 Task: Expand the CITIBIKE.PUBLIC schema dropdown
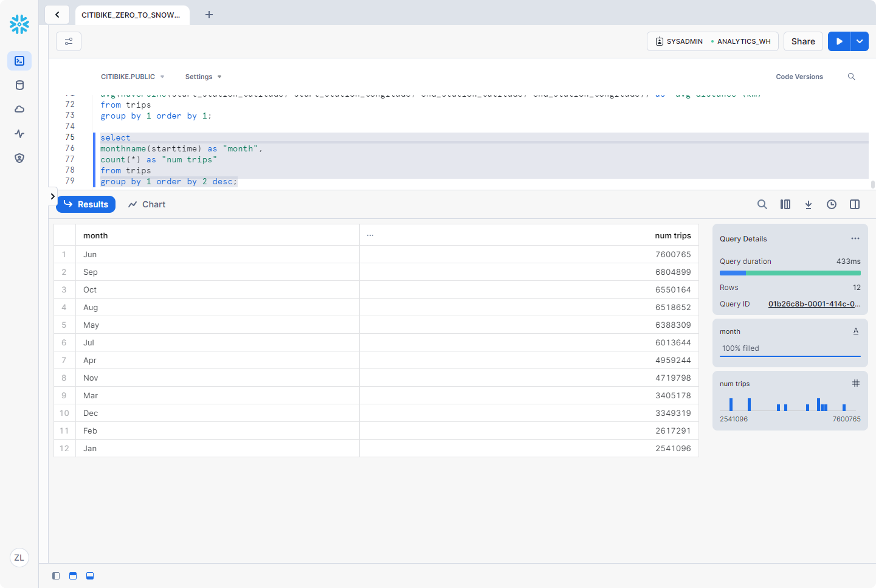click(x=133, y=77)
